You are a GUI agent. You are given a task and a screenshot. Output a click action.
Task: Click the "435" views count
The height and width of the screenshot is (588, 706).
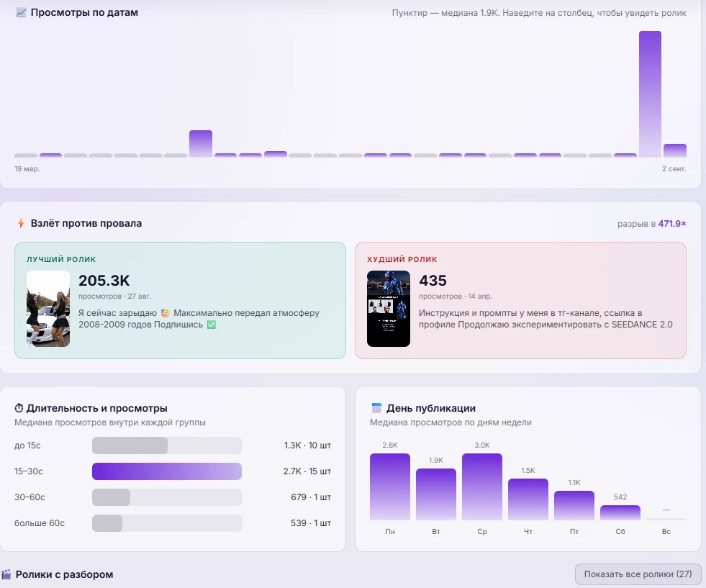(433, 281)
